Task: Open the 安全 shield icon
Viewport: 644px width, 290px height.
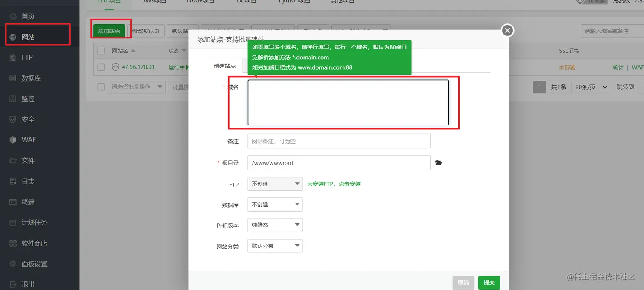Action: 13,119
